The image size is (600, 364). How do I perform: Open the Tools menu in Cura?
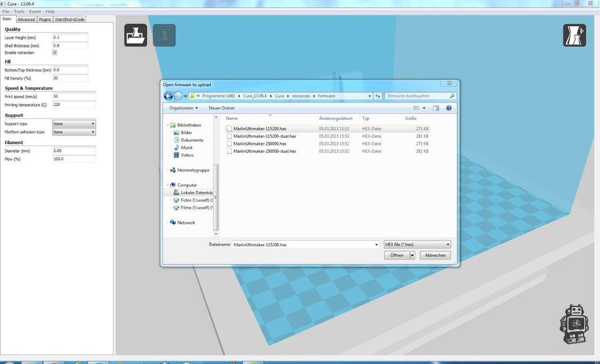[x=19, y=11]
